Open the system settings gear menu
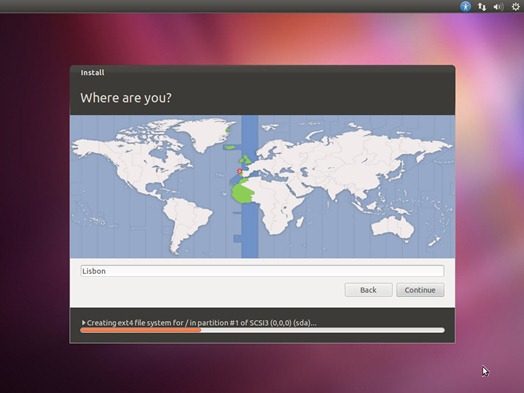 coord(516,7)
